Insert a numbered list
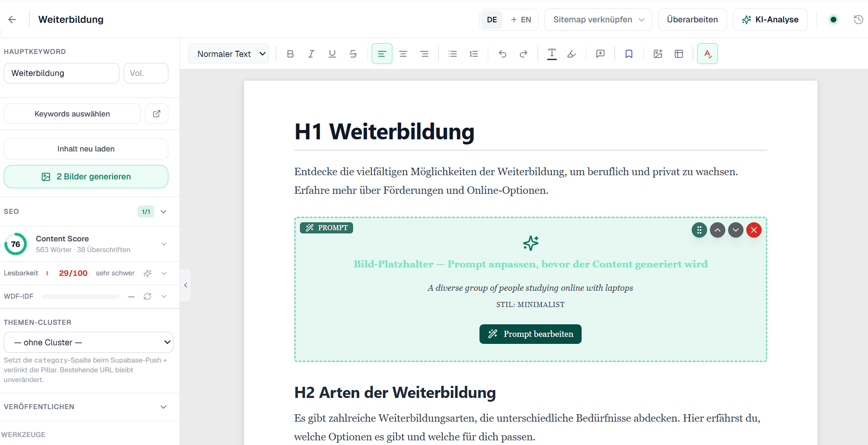The height and width of the screenshot is (445, 868). pyautogui.click(x=474, y=54)
